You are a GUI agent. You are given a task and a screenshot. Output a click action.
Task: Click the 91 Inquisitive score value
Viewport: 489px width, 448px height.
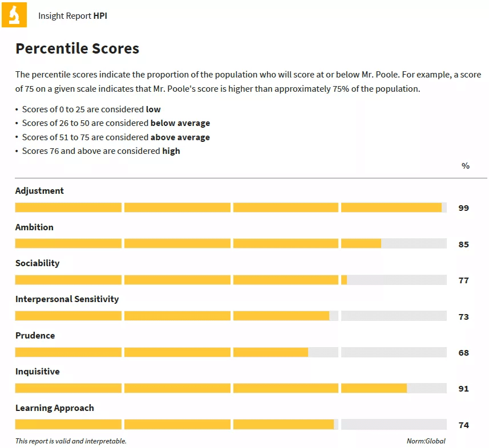464,389
